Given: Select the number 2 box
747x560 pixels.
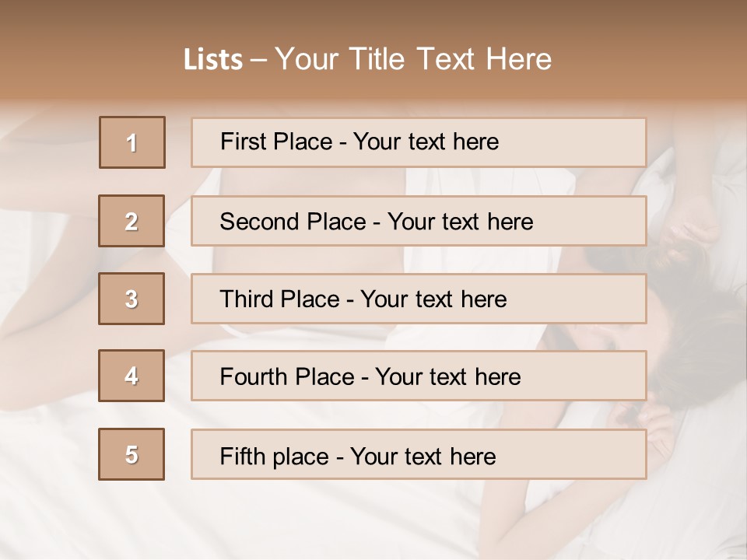Looking at the screenshot, I should (132, 221).
